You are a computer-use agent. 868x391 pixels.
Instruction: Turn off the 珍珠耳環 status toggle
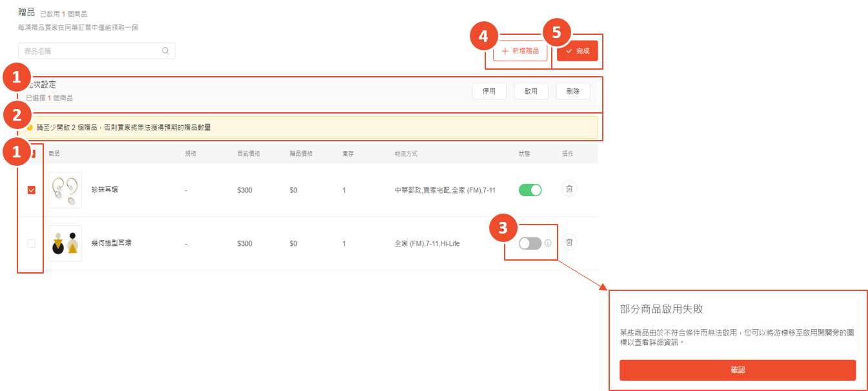[530, 190]
